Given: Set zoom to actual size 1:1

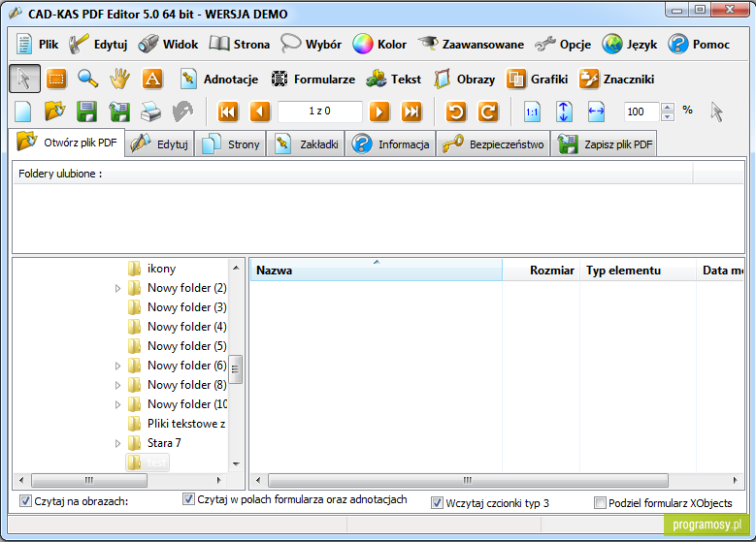Looking at the screenshot, I should tap(532, 112).
